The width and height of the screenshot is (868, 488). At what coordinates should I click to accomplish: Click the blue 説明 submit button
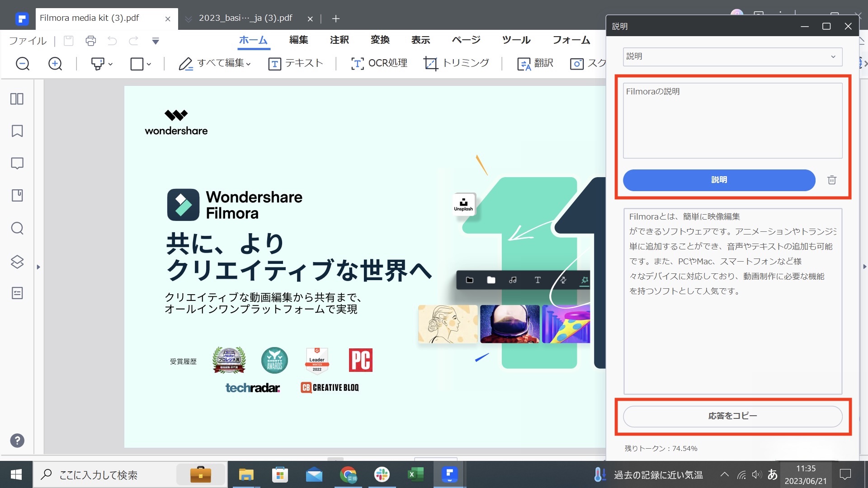click(x=719, y=180)
